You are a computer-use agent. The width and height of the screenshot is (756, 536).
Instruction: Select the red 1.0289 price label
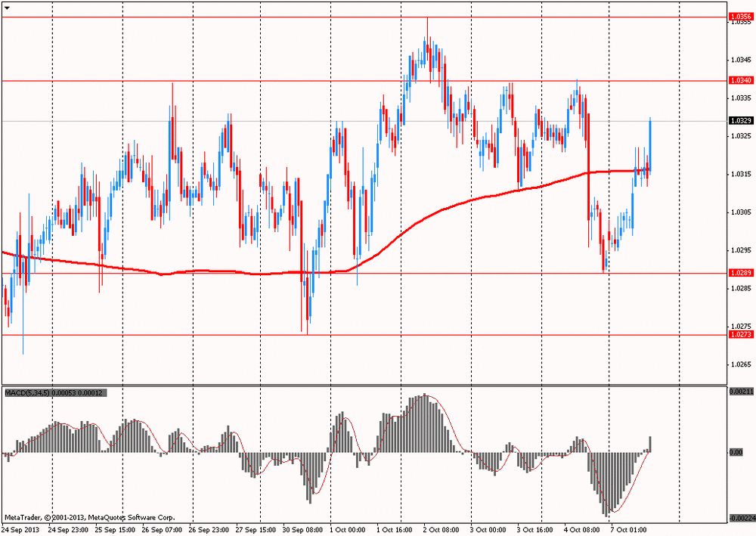[x=739, y=272]
